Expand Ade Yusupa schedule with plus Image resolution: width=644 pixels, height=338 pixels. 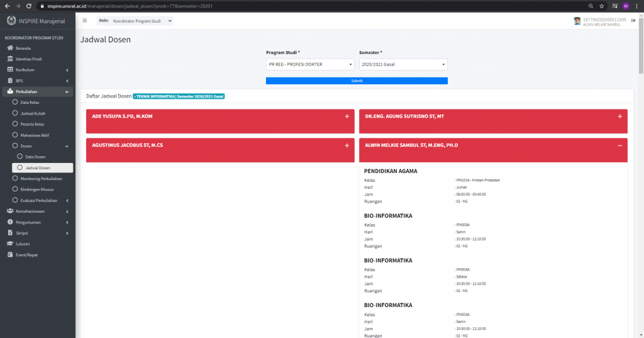point(347,116)
